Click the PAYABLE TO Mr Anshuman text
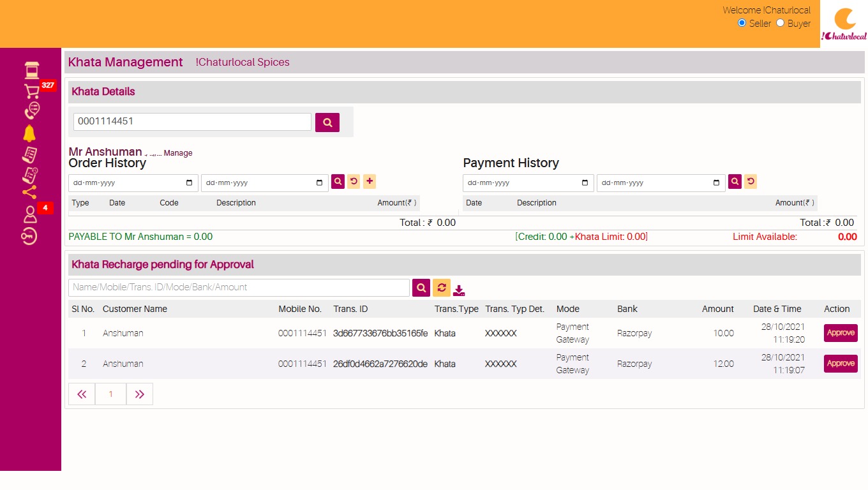Viewport: 868px width, 490px height. click(140, 237)
